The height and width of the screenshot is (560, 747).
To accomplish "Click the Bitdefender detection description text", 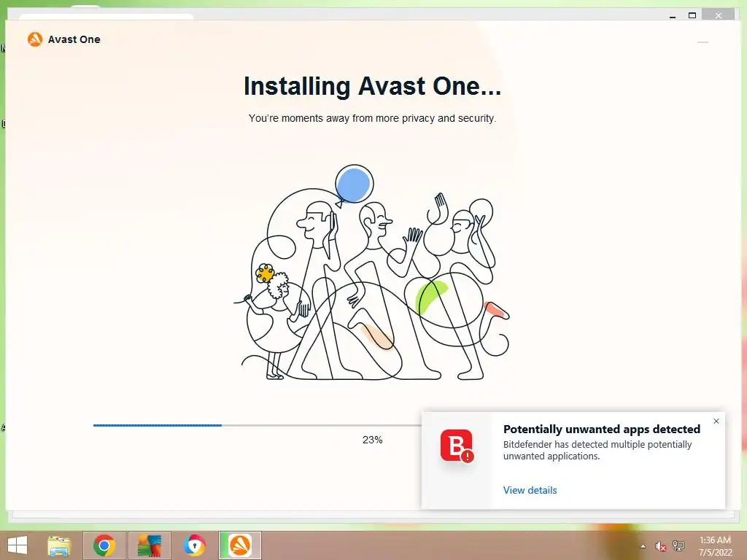I will coord(597,450).
